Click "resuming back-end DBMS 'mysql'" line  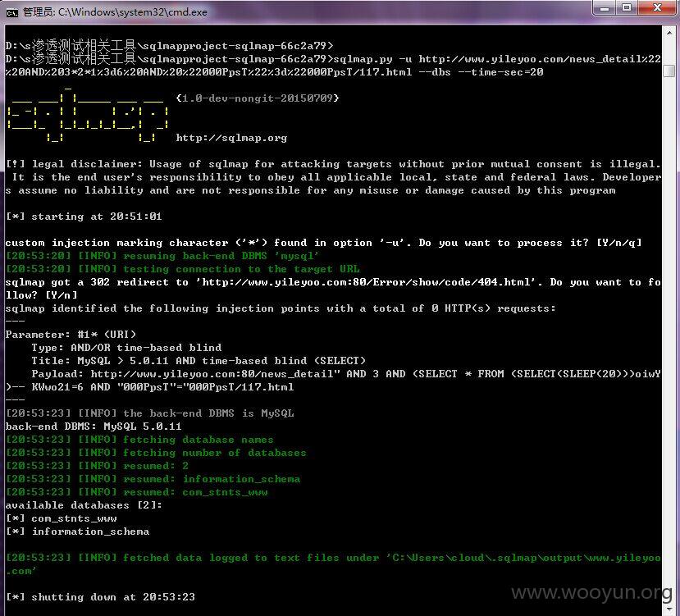click(162, 256)
